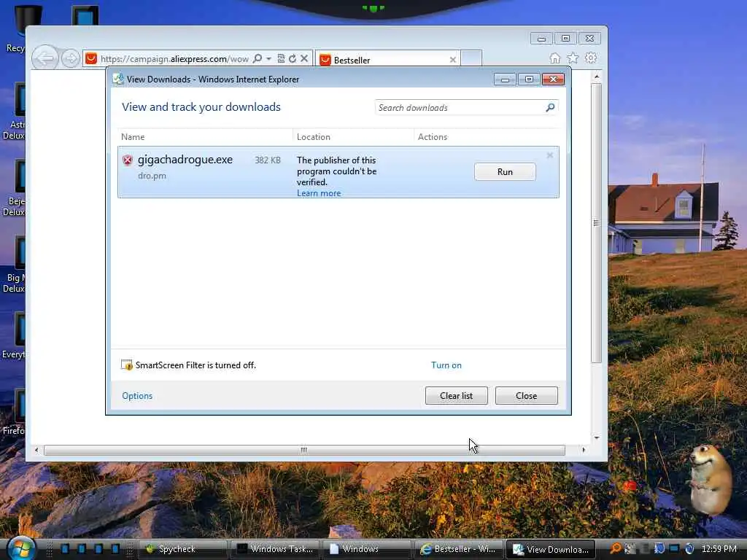747x560 pixels.
Task: Click the vertical scrollbar down arrow
Action: coord(597,437)
